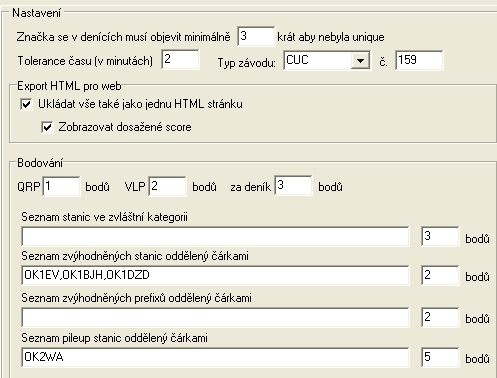Click the pileup stations field with OK2WA
The image size is (497, 378).
click(x=215, y=357)
